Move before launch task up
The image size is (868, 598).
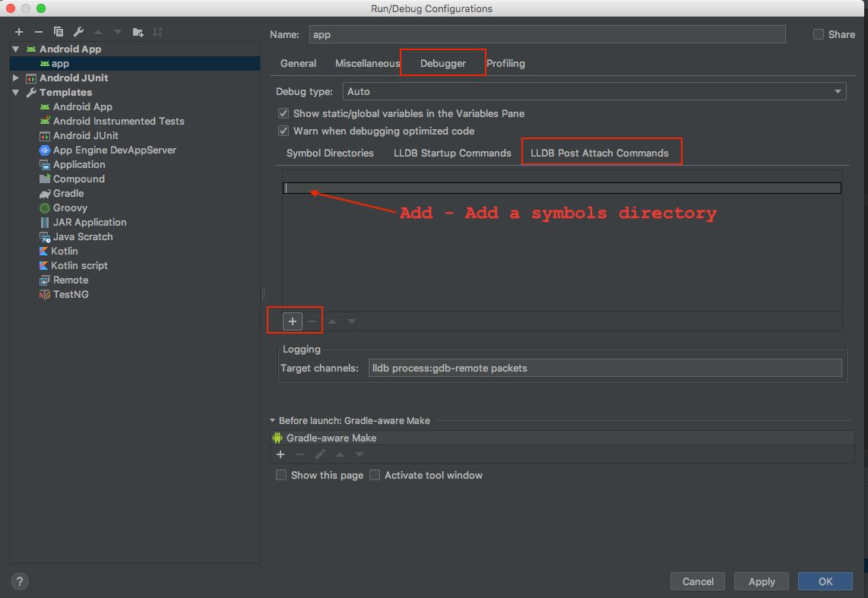coord(340,454)
